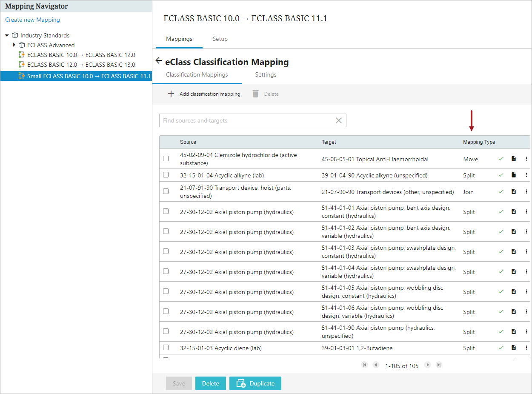Check the Transport device, hoist row checkbox
The image size is (532, 394).
pos(166,191)
